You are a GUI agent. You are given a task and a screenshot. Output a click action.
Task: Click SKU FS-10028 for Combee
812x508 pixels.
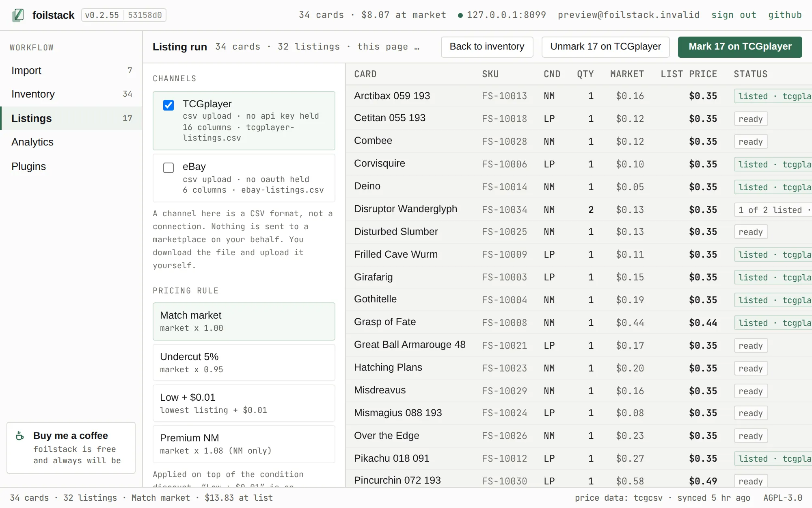[504, 141]
